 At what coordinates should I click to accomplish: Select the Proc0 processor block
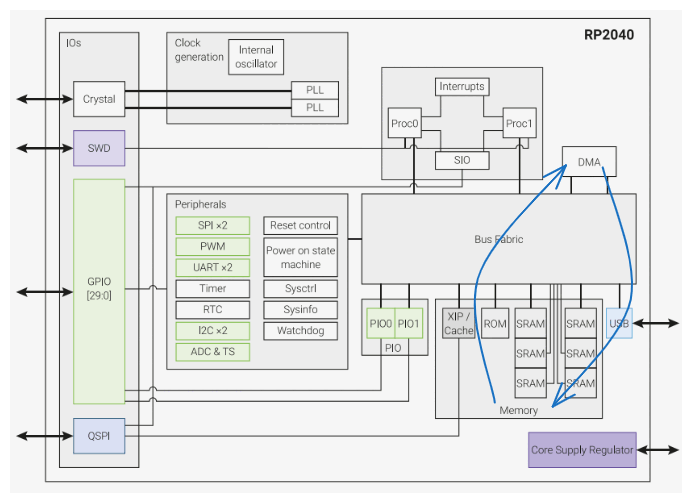(405, 123)
